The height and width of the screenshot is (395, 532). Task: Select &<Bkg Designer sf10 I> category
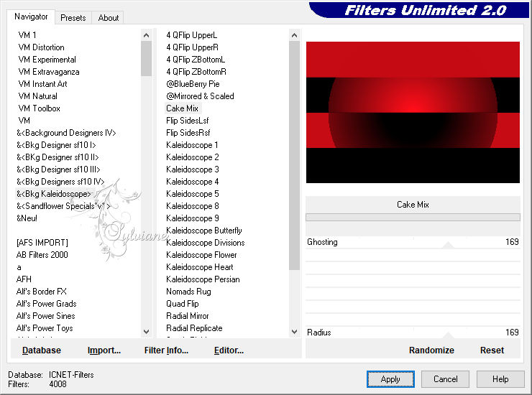tap(56, 145)
